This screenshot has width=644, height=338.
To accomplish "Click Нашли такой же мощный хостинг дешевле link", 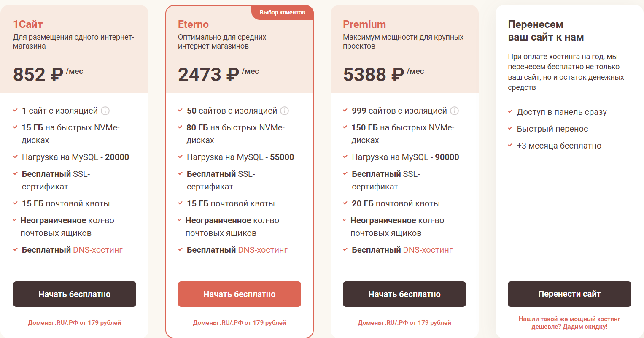I will (569, 323).
